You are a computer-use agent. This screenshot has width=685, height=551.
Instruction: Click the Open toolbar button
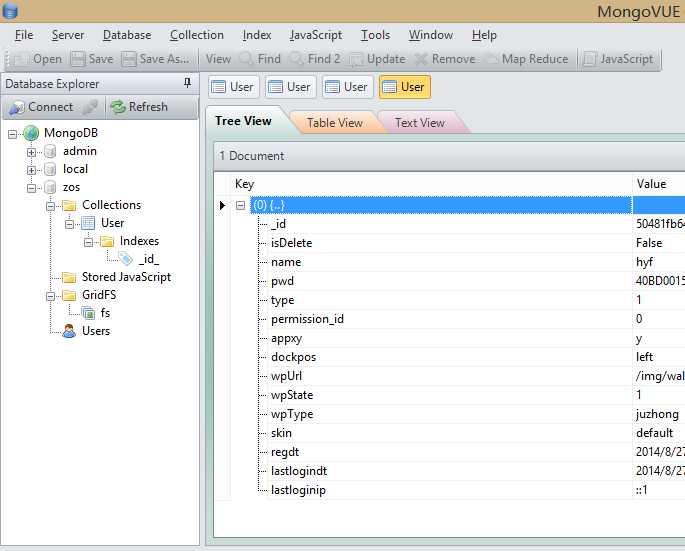[x=38, y=59]
